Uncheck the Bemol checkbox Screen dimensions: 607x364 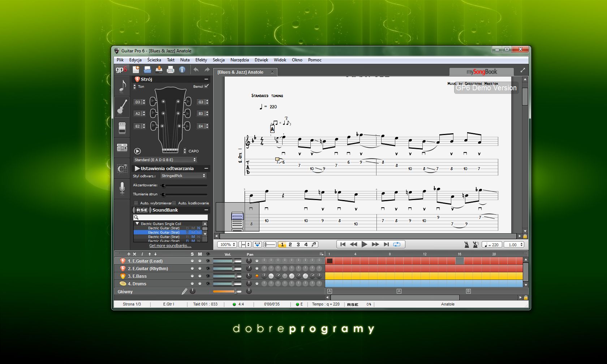[x=206, y=86]
